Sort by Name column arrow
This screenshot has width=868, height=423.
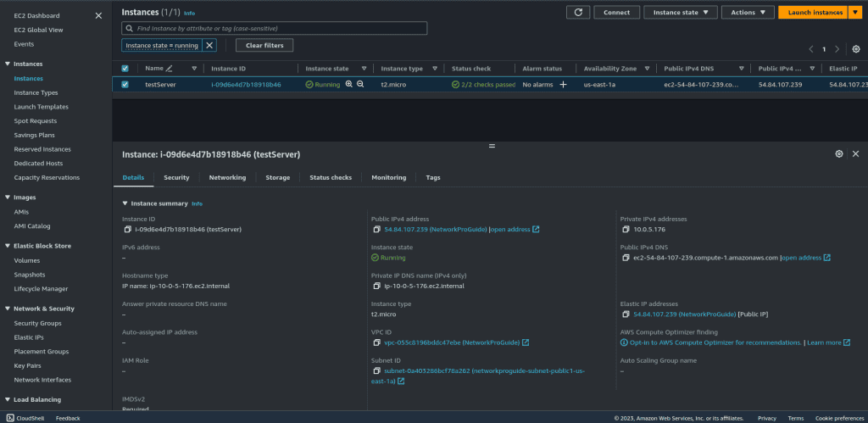pos(194,69)
